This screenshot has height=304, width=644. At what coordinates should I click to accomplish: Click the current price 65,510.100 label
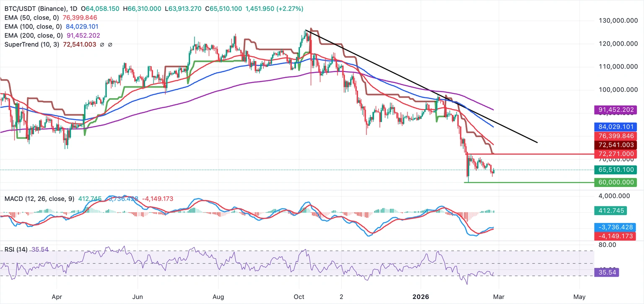pos(615,170)
